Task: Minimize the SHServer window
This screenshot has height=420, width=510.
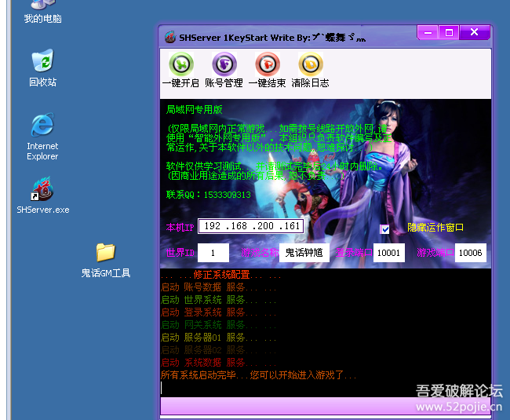Action: pos(428,32)
